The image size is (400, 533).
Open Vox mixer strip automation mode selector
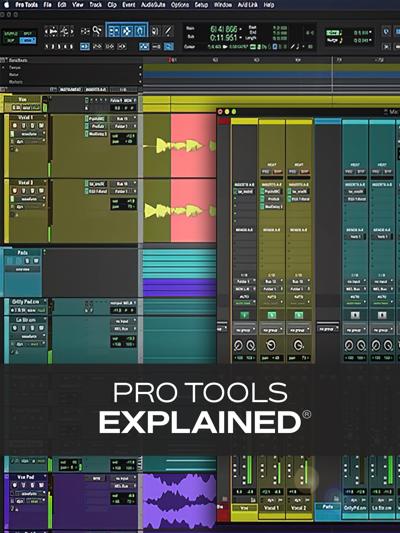point(245,302)
